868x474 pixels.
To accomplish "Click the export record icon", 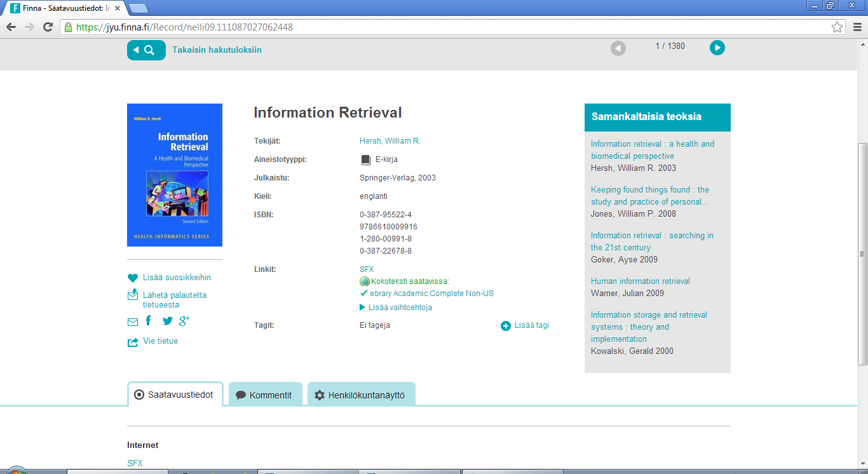I will pos(133,342).
